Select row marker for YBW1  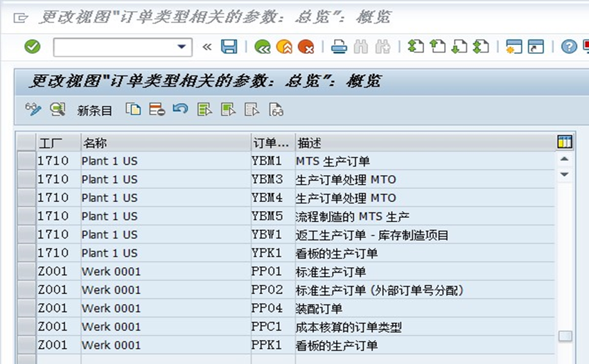coord(26,234)
